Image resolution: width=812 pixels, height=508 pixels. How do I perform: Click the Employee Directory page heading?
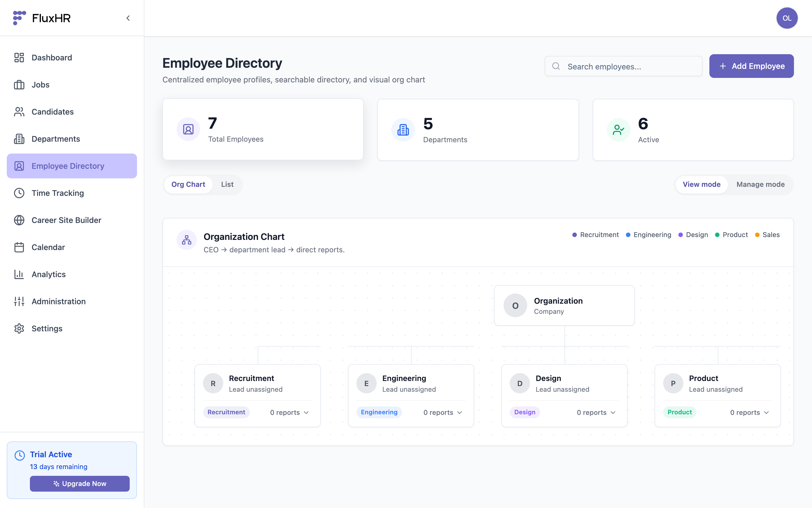pos(222,63)
